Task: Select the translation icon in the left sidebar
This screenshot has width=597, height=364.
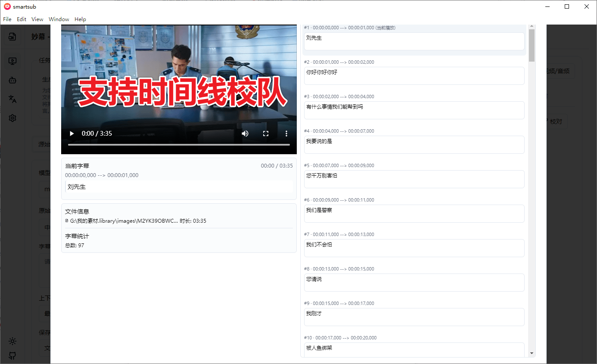Action: click(12, 99)
